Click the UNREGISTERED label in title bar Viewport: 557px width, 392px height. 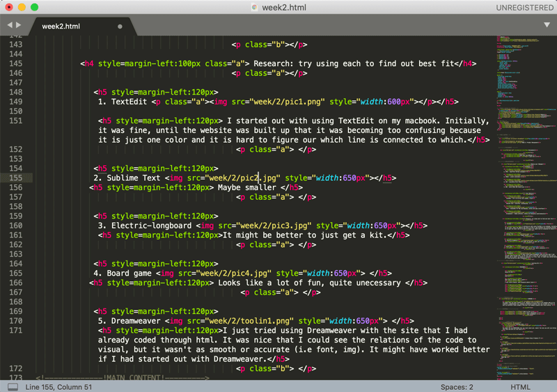pyautogui.click(x=524, y=8)
